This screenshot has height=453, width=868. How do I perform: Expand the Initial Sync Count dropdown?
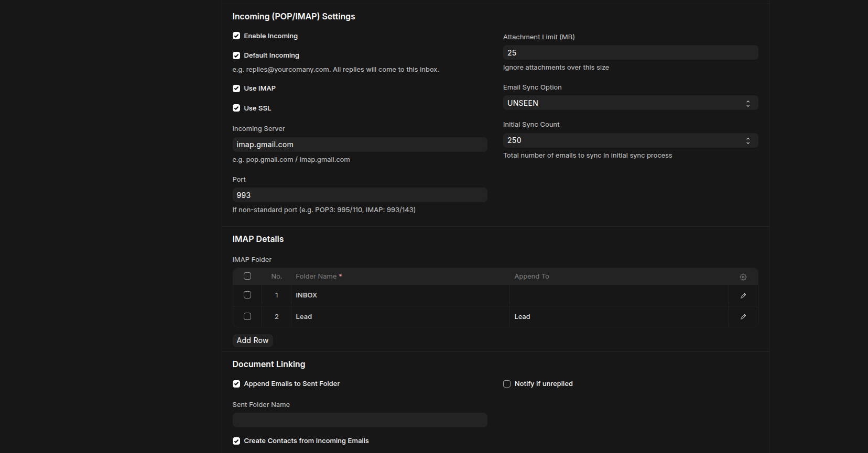630,140
